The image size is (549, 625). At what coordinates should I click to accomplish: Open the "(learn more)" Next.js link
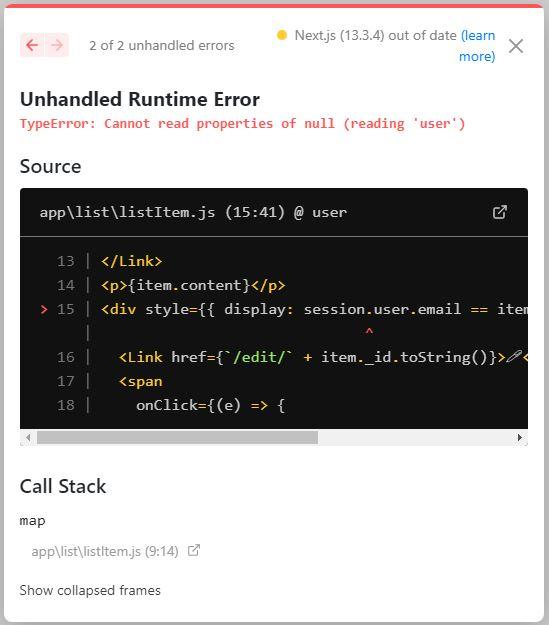477,46
